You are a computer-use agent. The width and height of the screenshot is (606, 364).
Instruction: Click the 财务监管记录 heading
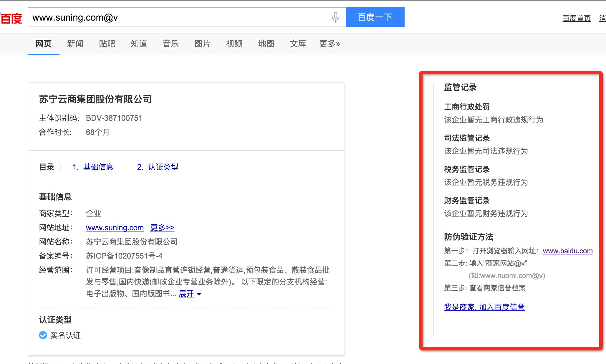467,201
